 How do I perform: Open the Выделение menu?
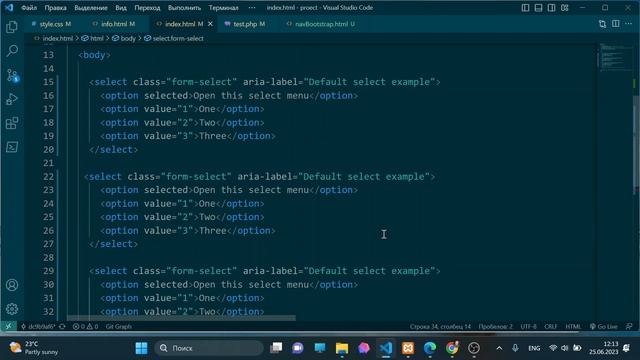click(91, 7)
